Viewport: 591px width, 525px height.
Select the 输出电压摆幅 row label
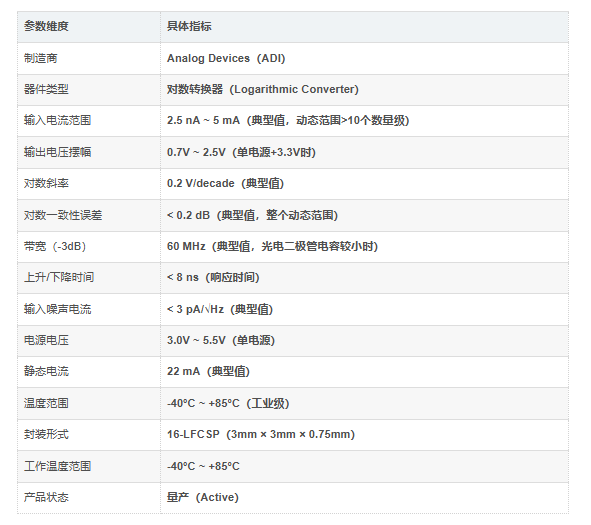click(57, 152)
